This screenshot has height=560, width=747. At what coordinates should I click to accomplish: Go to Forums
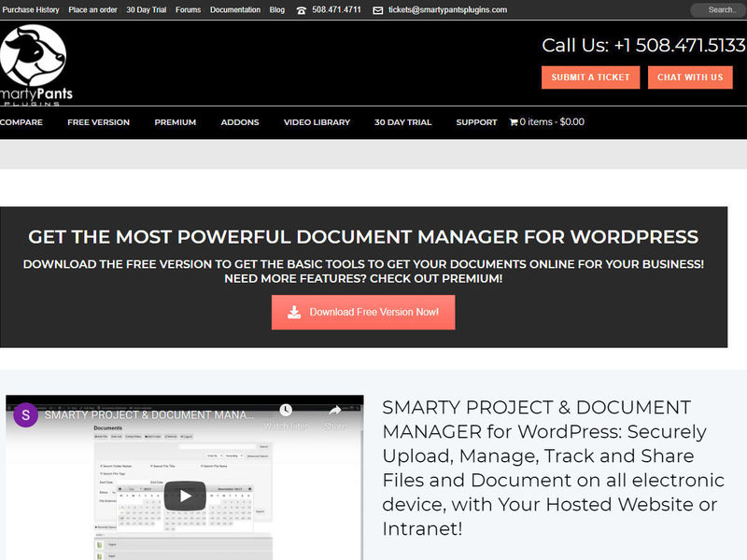189,10
